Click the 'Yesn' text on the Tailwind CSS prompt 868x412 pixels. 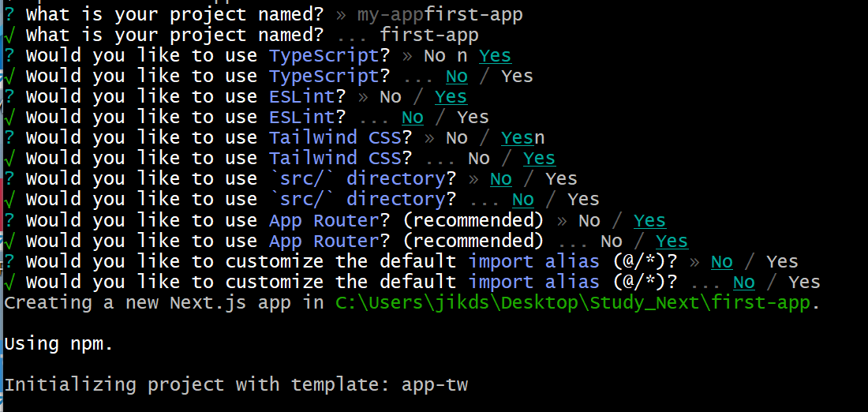[523, 138]
